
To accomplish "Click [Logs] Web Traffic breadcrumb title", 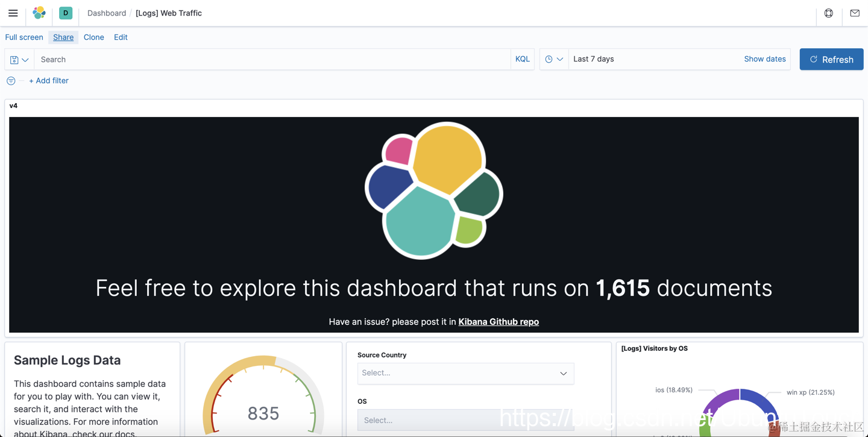I will (x=169, y=13).
